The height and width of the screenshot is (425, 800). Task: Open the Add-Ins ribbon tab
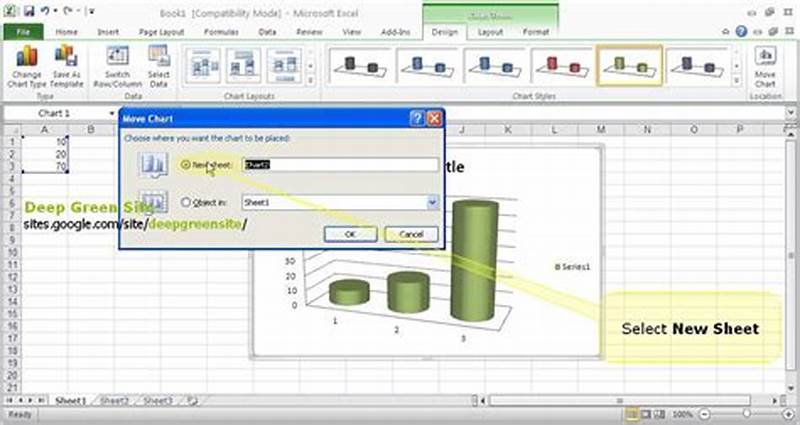(395, 32)
